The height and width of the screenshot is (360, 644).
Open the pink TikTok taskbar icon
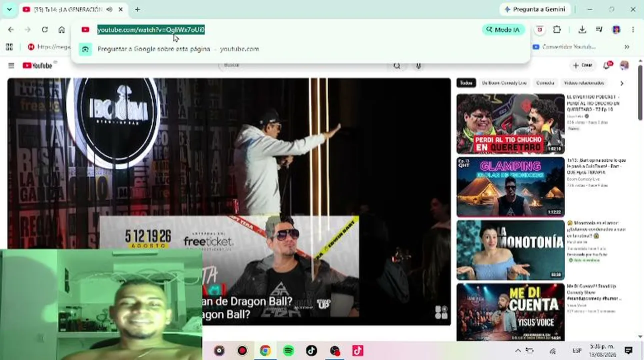357,350
